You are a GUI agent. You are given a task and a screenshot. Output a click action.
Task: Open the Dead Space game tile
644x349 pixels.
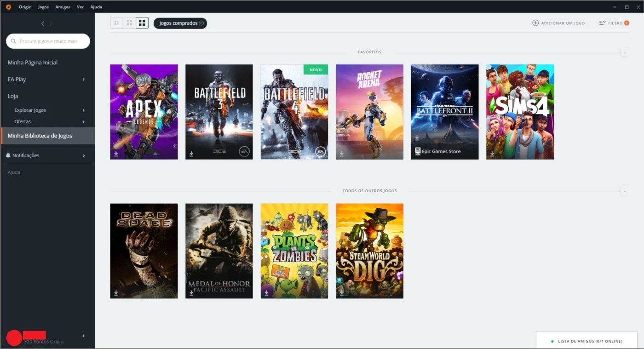(144, 251)
